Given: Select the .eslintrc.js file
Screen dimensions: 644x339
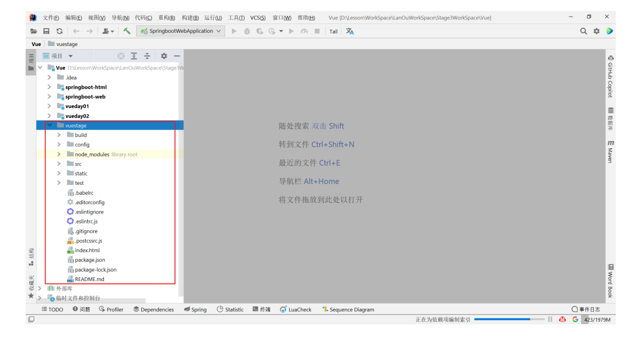Looking at the screenshot, I should (x=83, y=221).
